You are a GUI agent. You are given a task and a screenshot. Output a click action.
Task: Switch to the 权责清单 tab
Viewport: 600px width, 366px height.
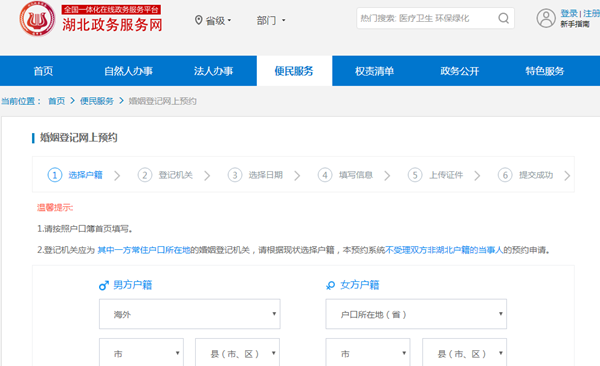tap(374, 71)
